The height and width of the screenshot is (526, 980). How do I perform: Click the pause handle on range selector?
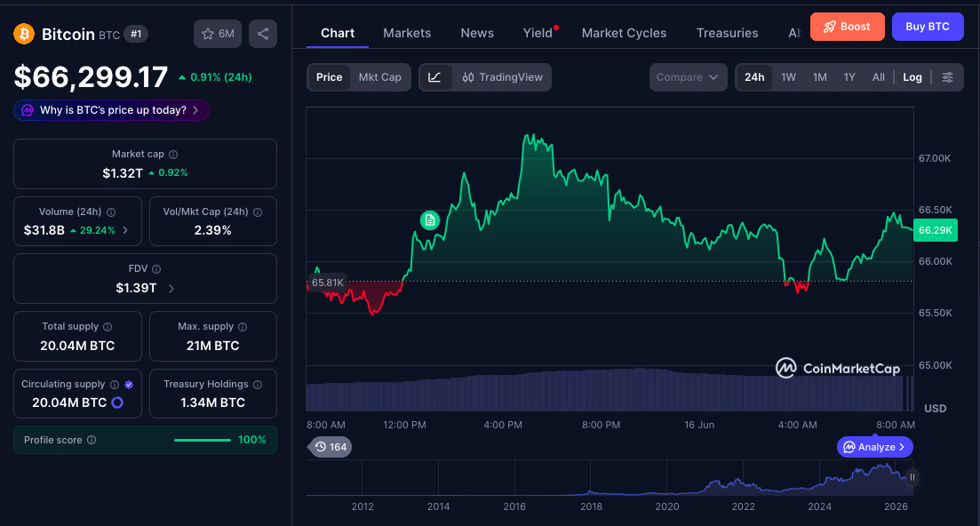912,477
